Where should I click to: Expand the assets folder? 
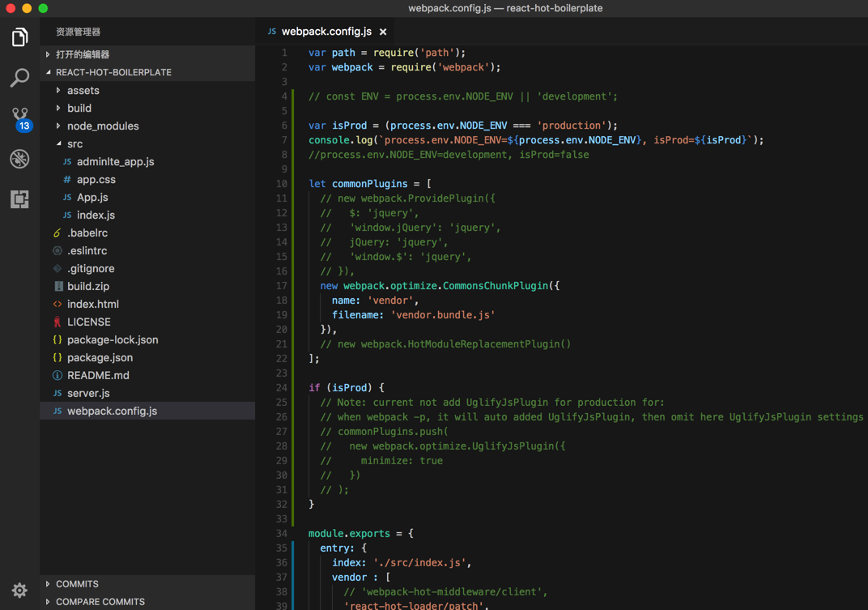click(83, 91)
